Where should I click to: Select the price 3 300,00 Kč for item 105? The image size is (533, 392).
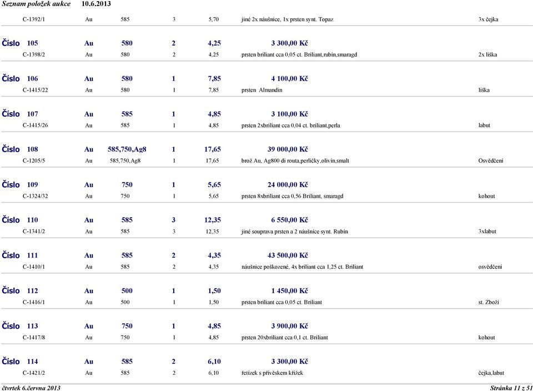289,43
